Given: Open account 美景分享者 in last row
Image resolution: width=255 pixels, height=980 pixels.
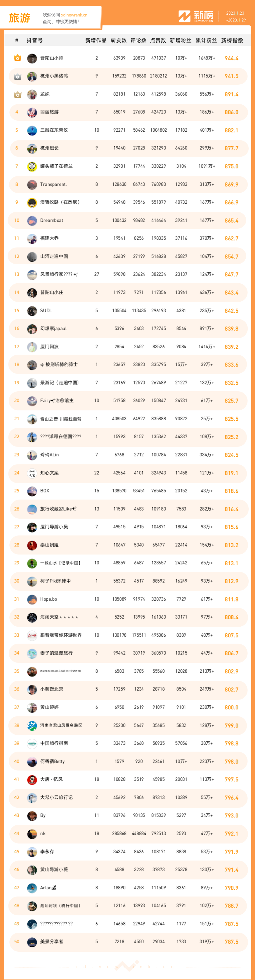Looking at the screenshot, I should 52,942.
